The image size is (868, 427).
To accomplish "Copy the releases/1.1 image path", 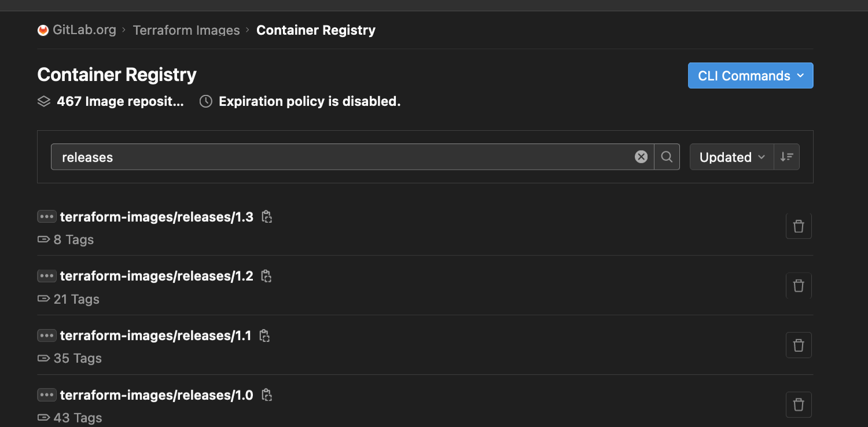I will pyautogui.click(x=264, y=336).
